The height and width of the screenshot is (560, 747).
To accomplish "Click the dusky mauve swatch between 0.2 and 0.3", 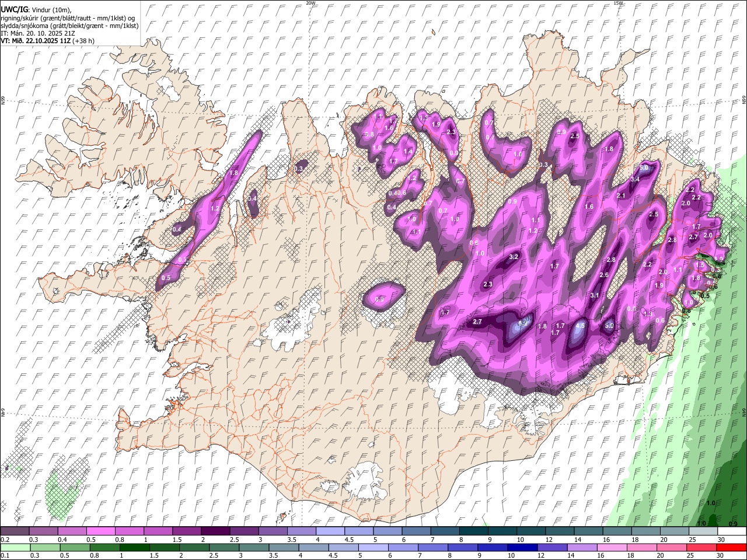I will pyautogui.click(x=15, y=531).
